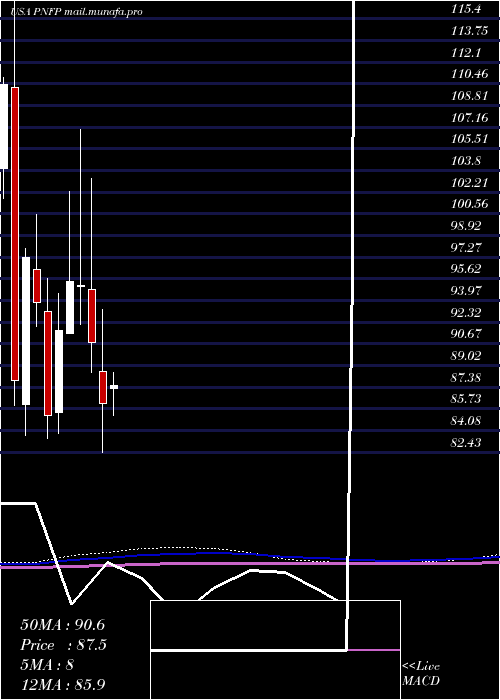Click the '50MA : 90.6' readout
This screenshot has width=500, height=700.
(62, 625)
